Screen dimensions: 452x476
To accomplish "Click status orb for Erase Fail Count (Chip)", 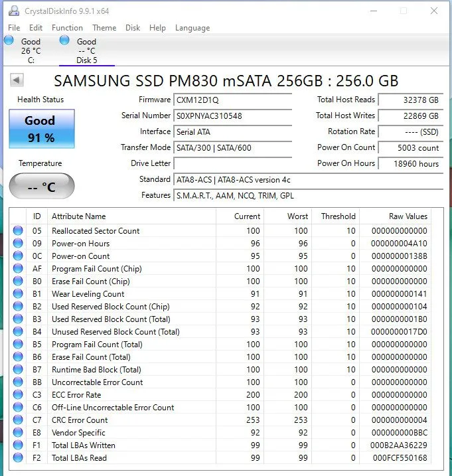I will coord(18,281).
